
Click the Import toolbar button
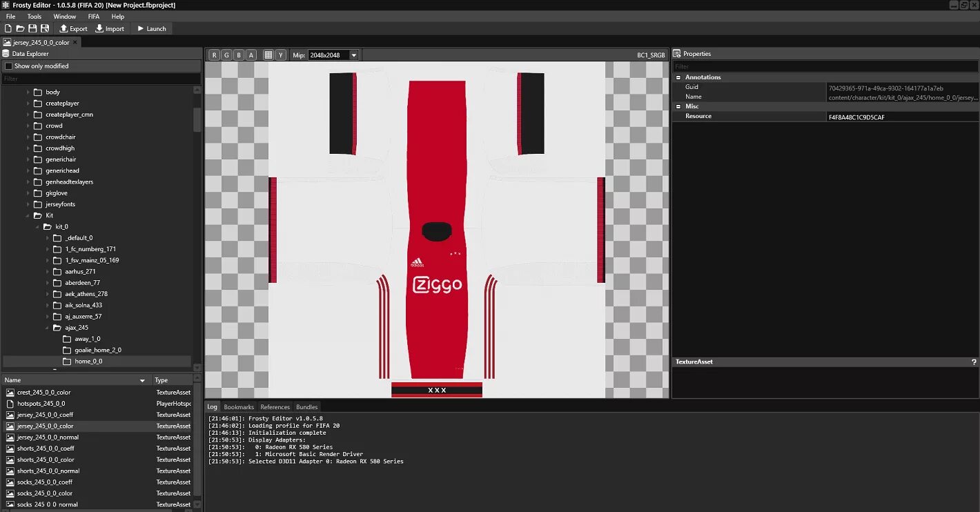[x=110, y=28]
